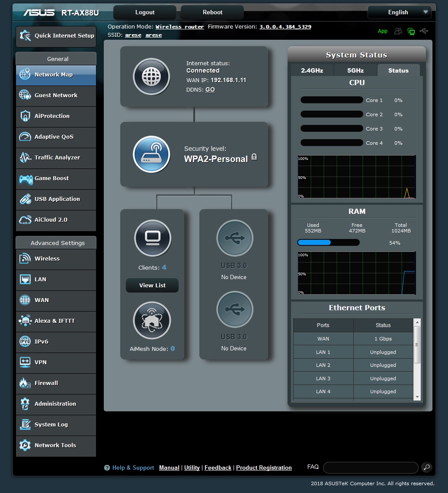
Task: Click the Wireless router operation mode link
Action: pyautogui.click(x=179, y=27)
